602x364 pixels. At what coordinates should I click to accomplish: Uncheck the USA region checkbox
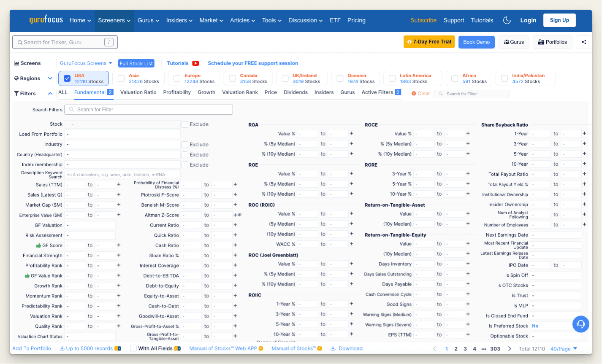[67, 78]
